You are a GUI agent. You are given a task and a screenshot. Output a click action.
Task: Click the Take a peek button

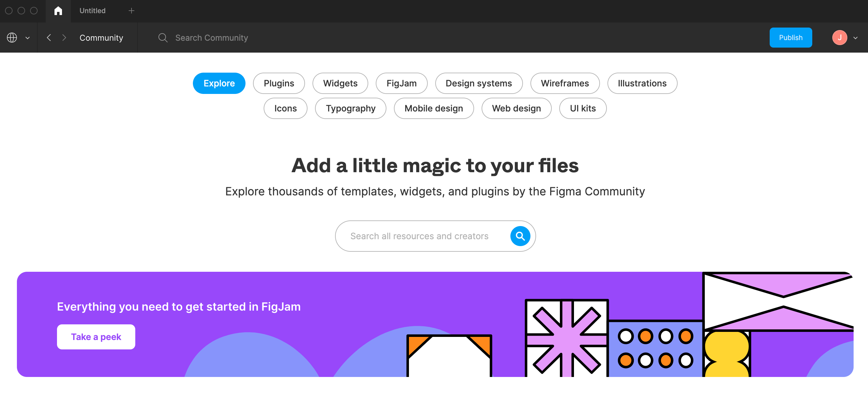pyautogui.click(x=96, y=337)
